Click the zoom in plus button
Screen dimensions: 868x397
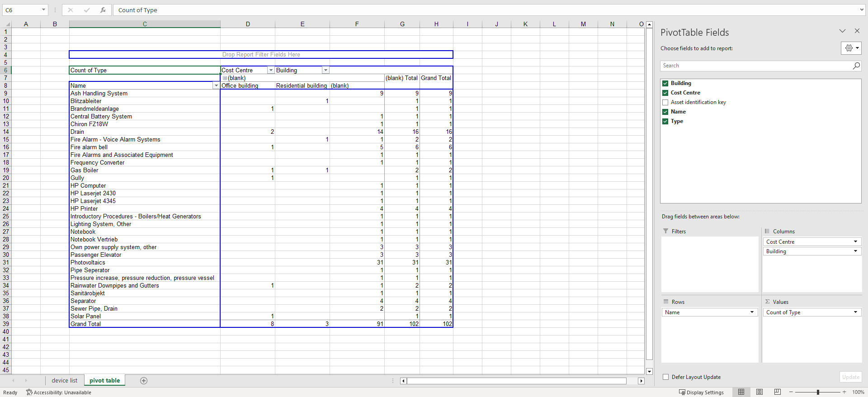tap(844, 392)
